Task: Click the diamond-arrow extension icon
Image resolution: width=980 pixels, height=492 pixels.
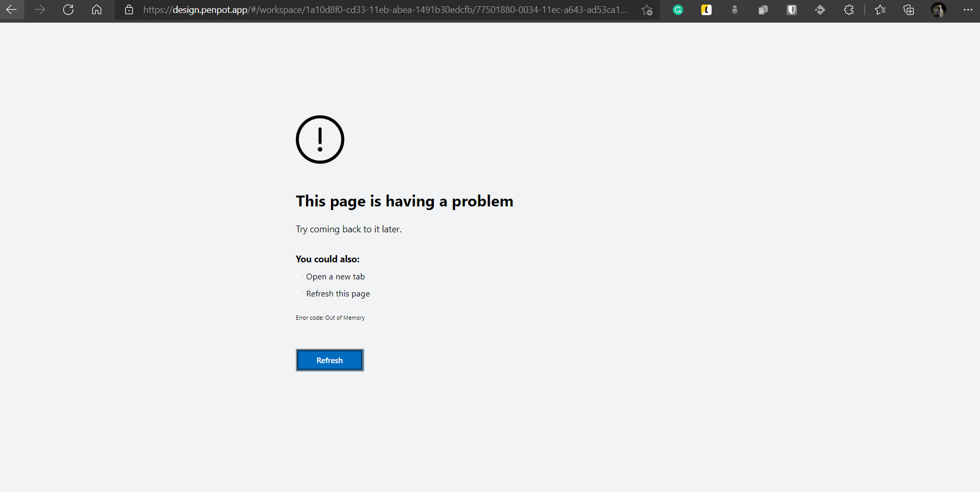Action: 820,10
